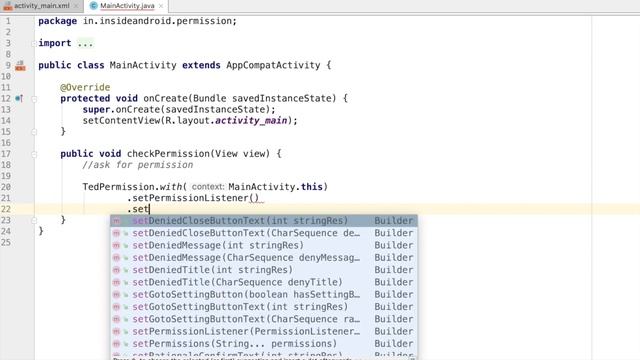Screen dimensions: 640x360
Task: Place cursor on the //ask for permission comment
Action: point(138,165)
